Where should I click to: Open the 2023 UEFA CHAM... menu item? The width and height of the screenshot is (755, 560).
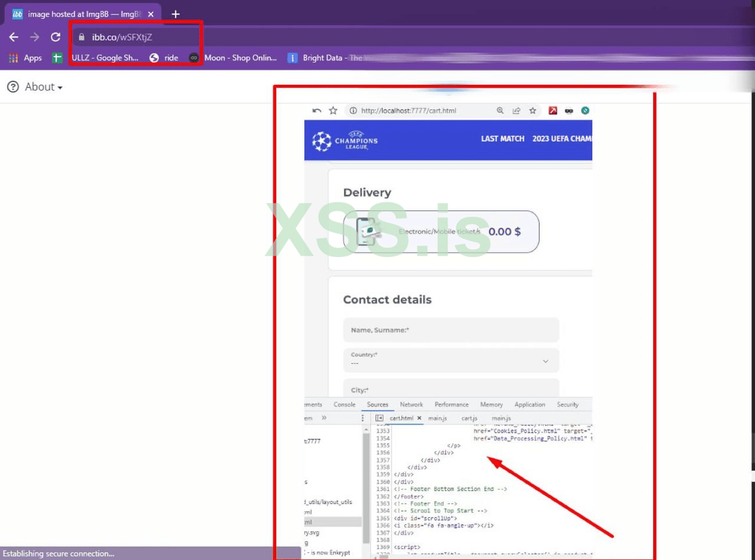(562, 139)
